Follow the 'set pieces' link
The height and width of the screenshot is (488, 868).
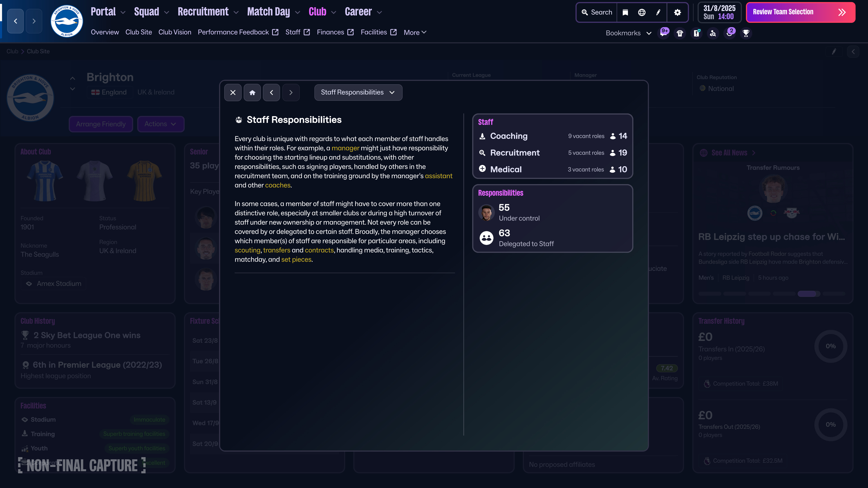(x=296, y=260)
